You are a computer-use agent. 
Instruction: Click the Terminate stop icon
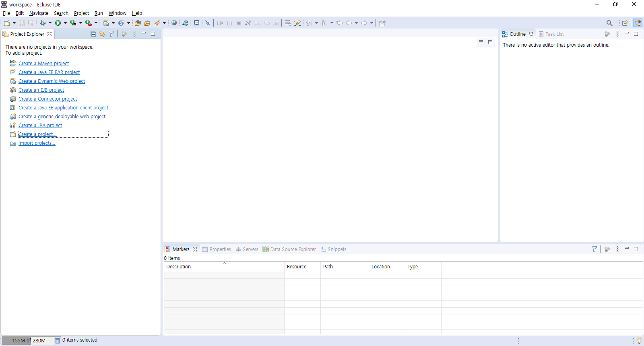point(239,23)
